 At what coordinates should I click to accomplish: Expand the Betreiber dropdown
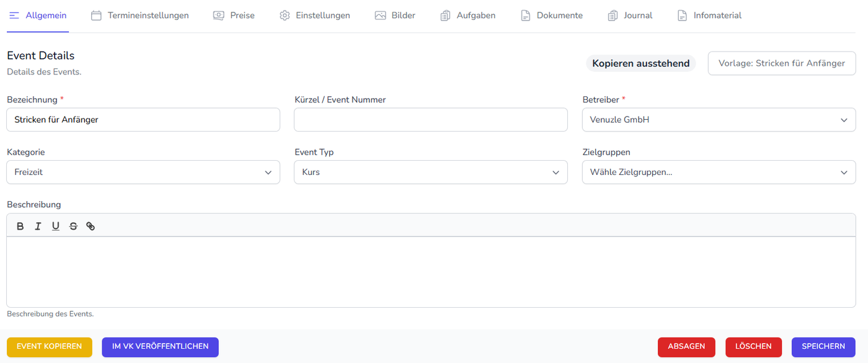click(x=719, y=120)
